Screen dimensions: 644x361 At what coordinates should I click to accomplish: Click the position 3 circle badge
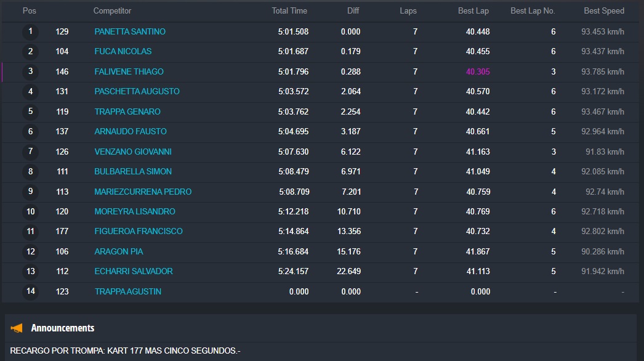(x=30, y=71)
